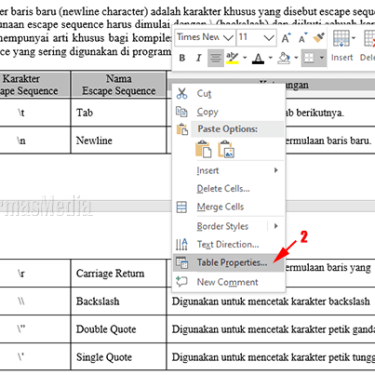Apply the text highlight color
375x375 pixels.
(232, 58)
